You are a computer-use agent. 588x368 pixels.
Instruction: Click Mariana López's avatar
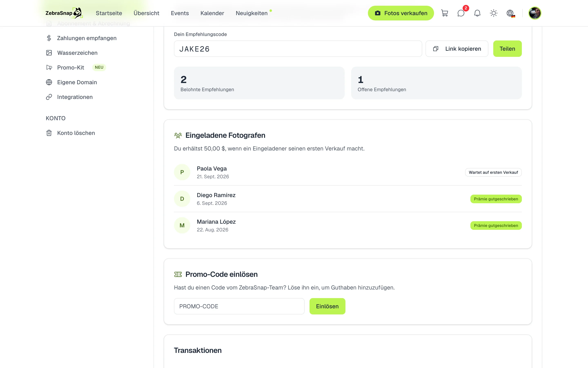pos(182,225)
